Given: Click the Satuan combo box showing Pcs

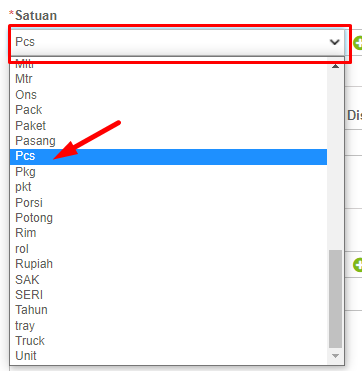Looking at the screenshot, I should click(x=178, y=42).
